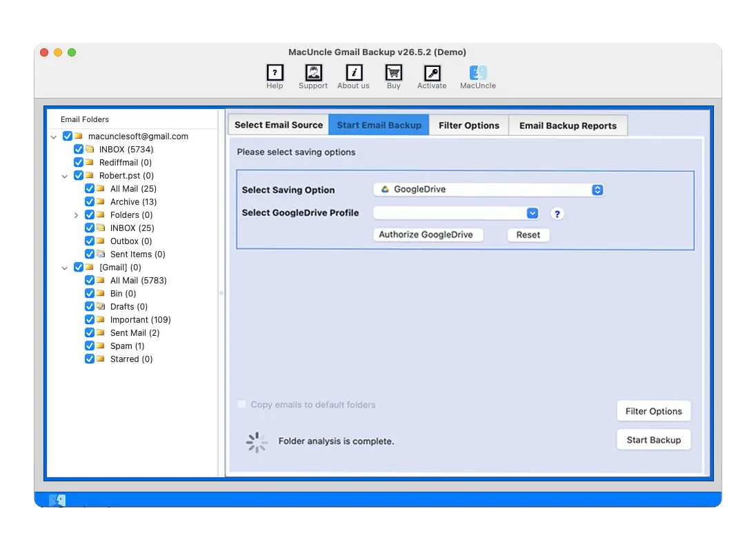The width and height of the screenshot is (756, 551).
Task: Click the folder icon next to All Mail (25)
Action: [x=101, y=188]
